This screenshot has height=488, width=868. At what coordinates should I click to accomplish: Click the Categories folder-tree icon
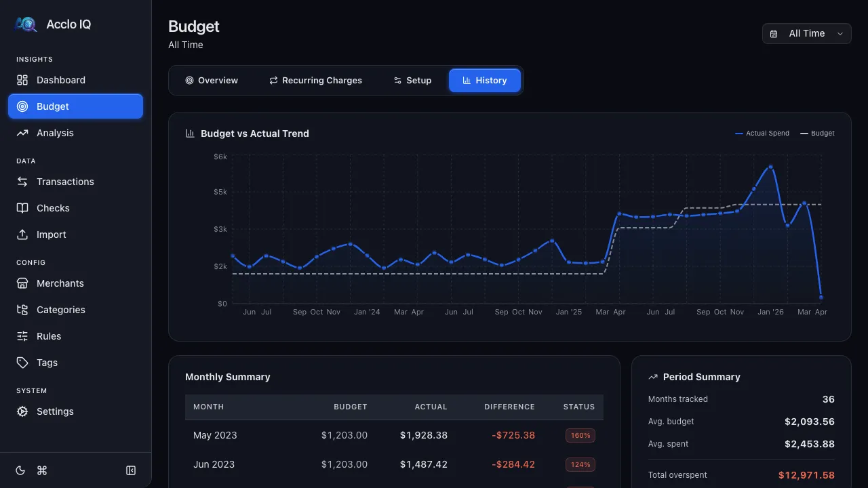pos(22,310)
